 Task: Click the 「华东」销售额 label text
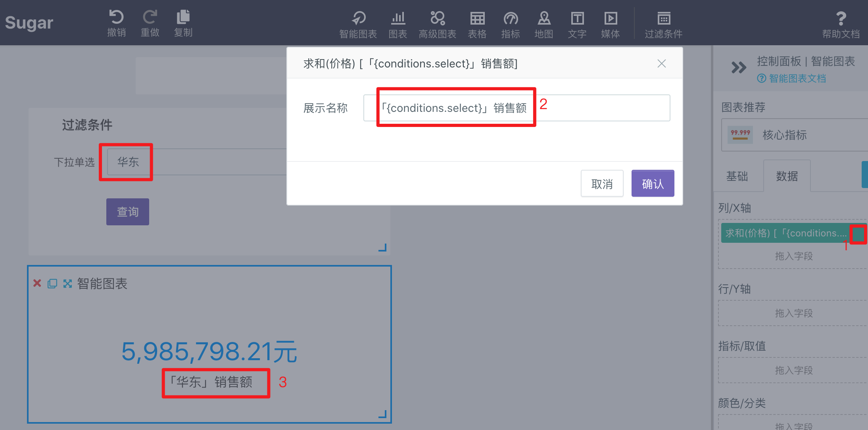click(210, 382)
